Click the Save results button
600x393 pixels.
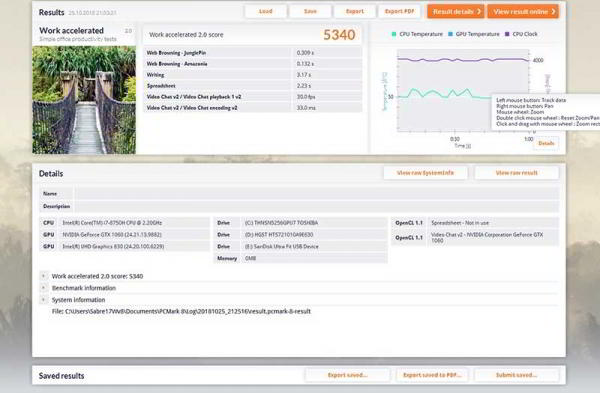click(x=310, y=11)
